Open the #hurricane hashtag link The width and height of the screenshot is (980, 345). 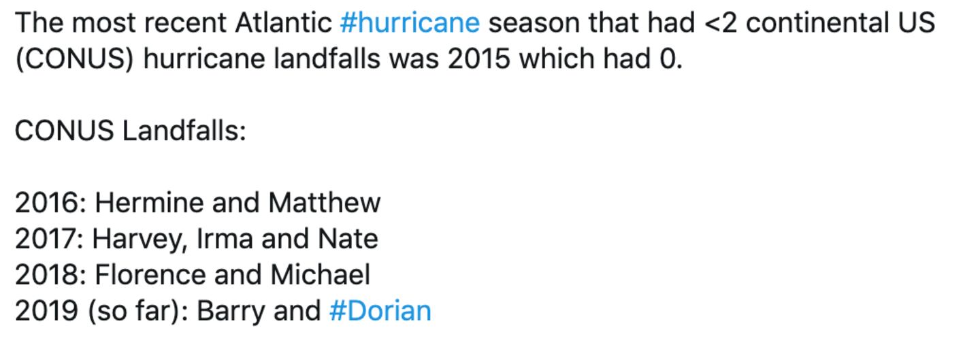pyautogui.click(x=410, y=23)
